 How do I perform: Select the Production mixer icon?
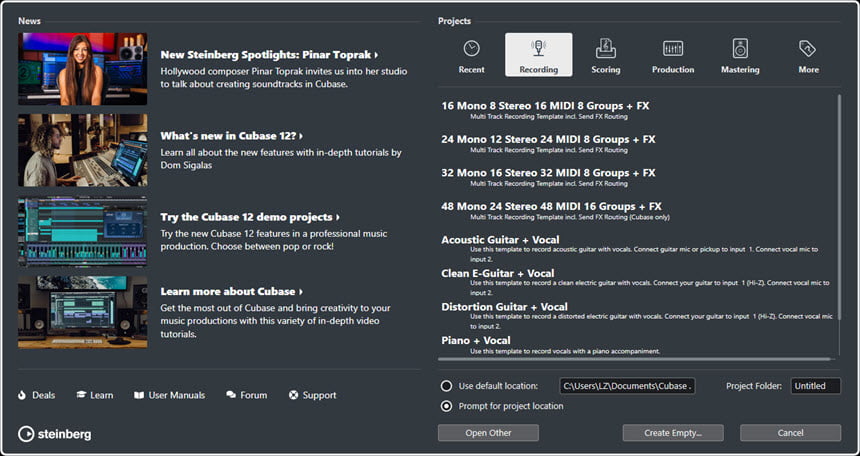click(x=672, y=48)
